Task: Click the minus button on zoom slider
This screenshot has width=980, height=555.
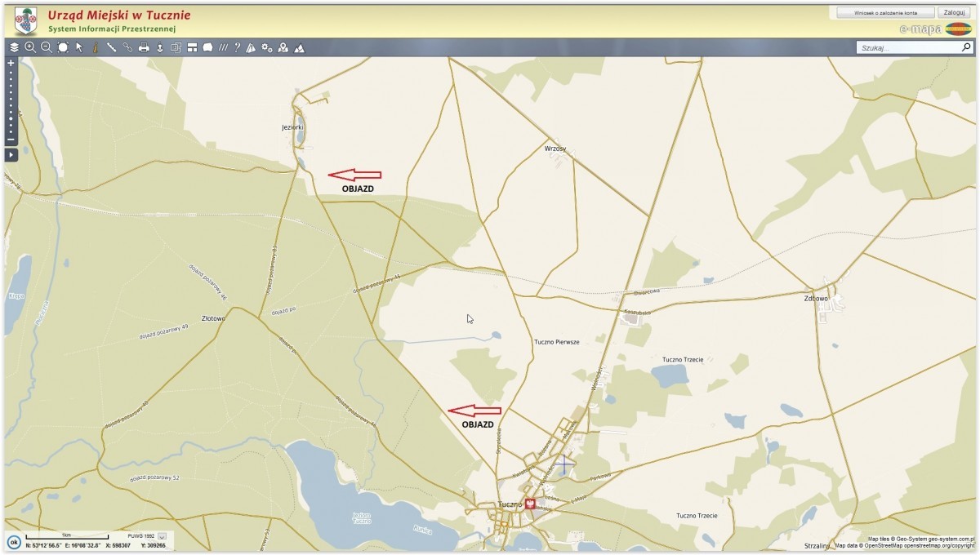Action: point(11,139)
